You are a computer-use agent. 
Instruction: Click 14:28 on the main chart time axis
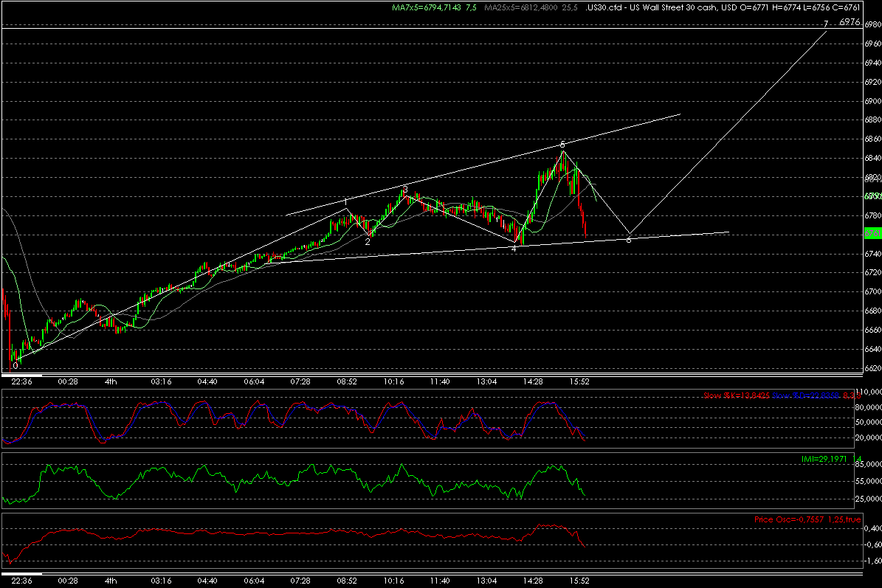(533, 381)
